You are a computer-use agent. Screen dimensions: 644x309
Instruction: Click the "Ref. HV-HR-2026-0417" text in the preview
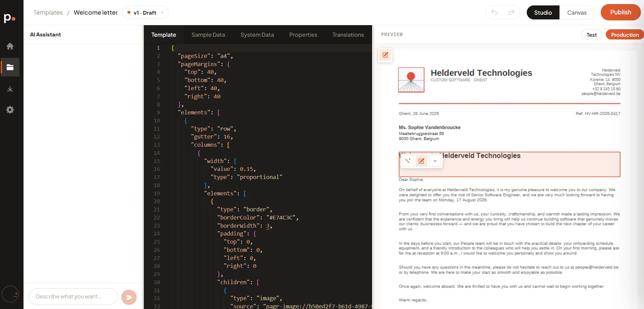point(598,114)
